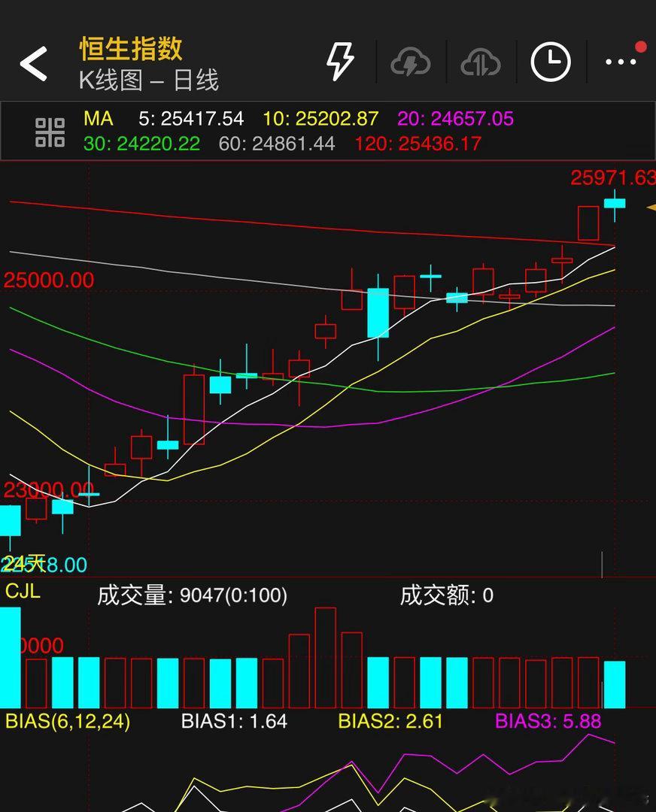Screen dimensions: 656x812
Task: Select the MA 10: 25202.87 value
Action: coord(320,119)
